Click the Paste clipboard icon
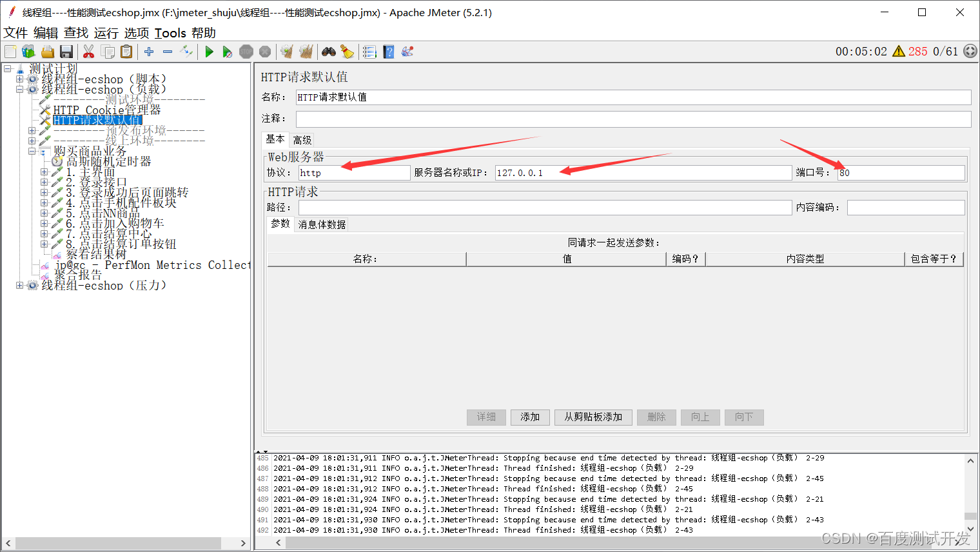This screenshot has height=552, width=980. (126, 52)
